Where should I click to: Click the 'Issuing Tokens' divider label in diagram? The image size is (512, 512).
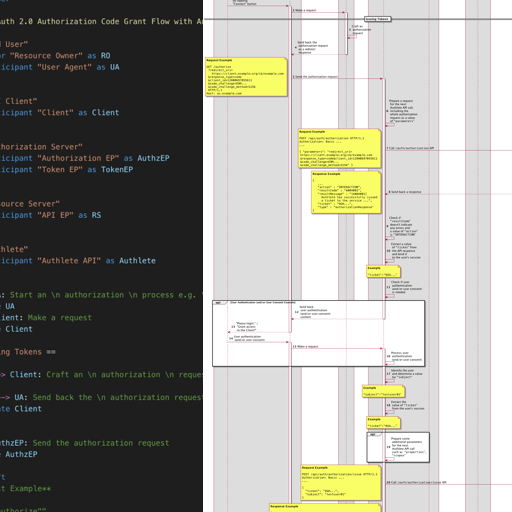[377, 19]
